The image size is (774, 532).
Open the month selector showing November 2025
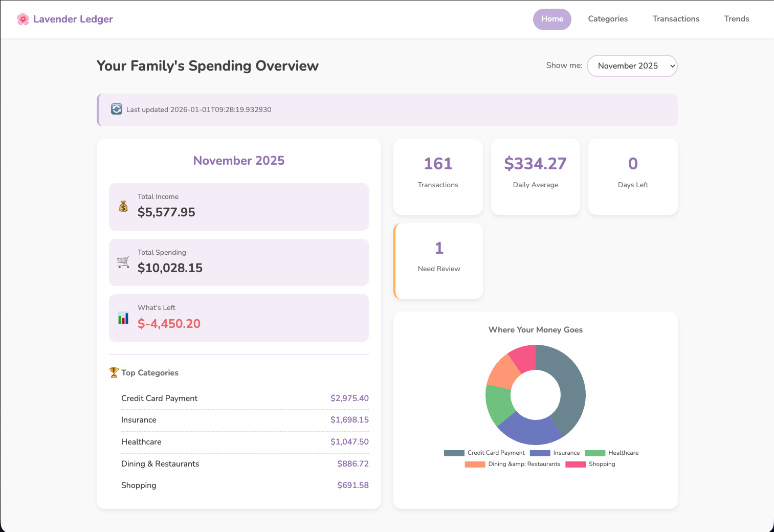[x=632, y=66]
